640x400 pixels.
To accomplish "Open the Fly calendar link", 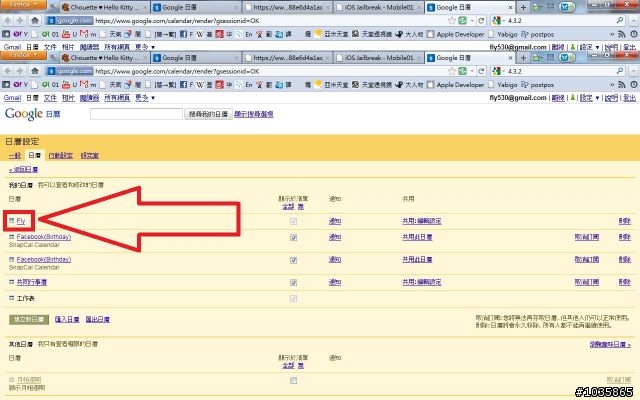I will pos(21,221).
